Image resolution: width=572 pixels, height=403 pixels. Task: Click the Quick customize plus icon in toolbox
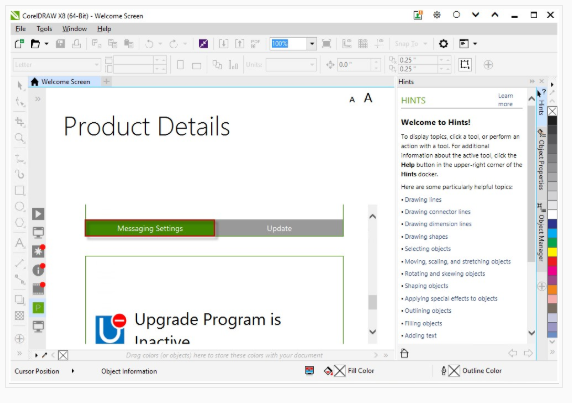coord(20,338)
